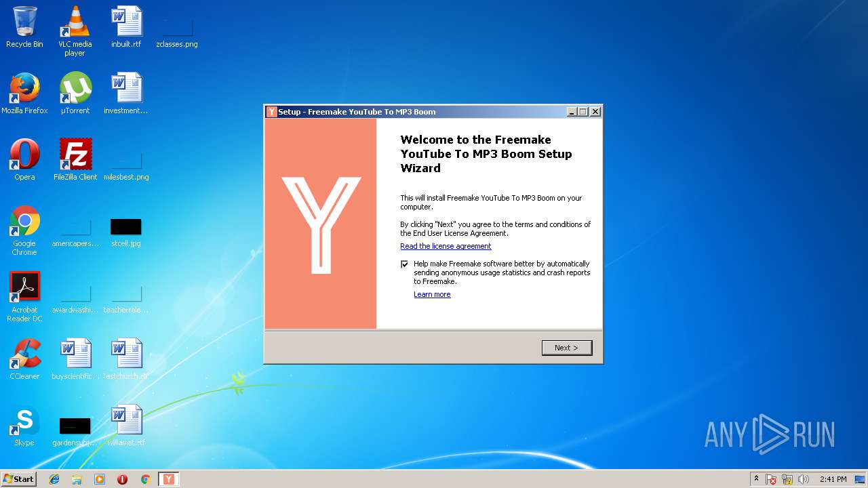Image resolution: width=868 pixels, height=488 pixels.
Task: Select the inbuilt.rtf document icon
Action: (x=126, y=27)
